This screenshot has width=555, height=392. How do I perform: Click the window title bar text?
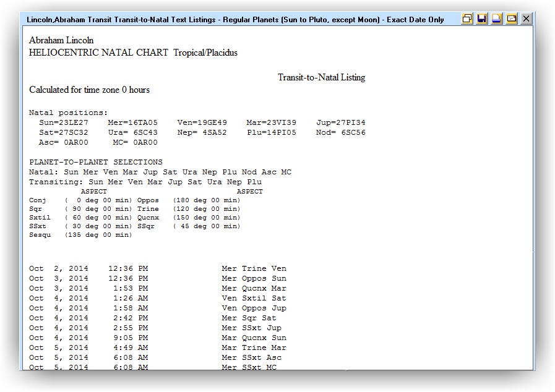(235, 19)
